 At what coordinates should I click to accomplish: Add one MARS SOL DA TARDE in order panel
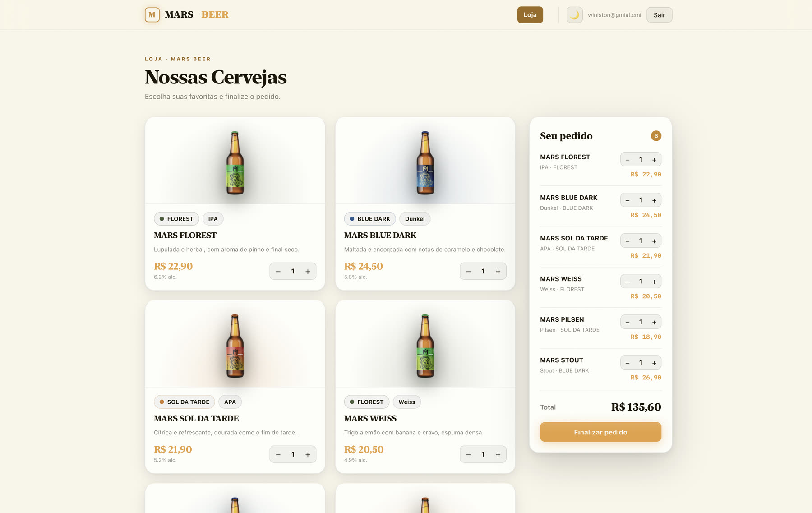tap(654, 241)
